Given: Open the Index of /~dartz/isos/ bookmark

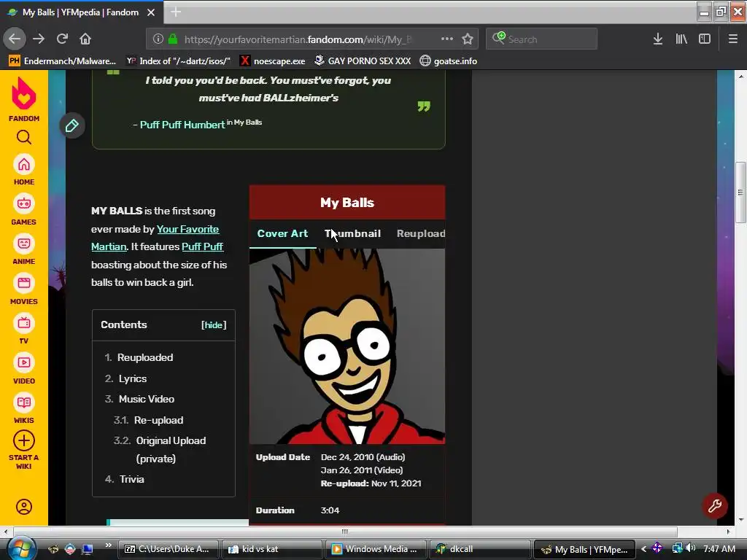Looking at the screenshot, I should click(178, 61).
